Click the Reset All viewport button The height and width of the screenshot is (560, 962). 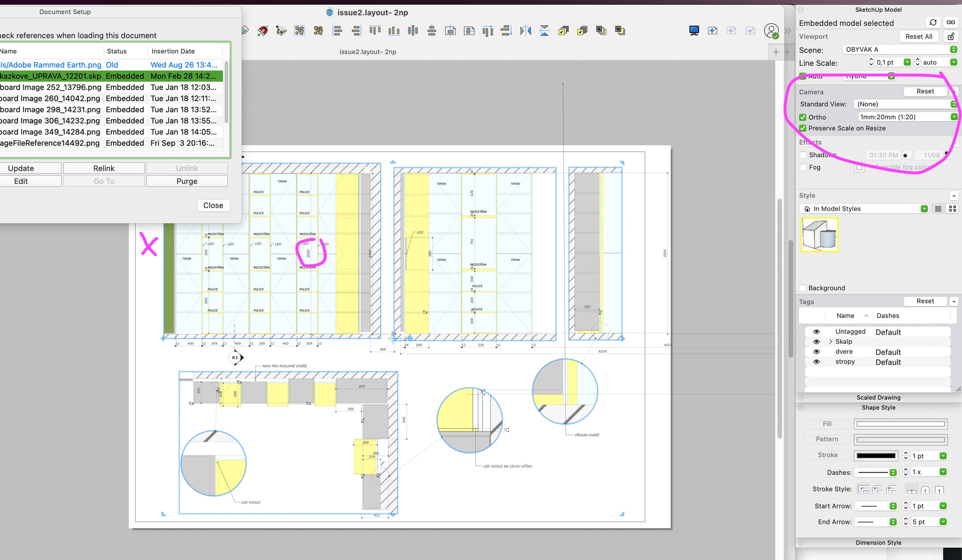tap(918, 37)
